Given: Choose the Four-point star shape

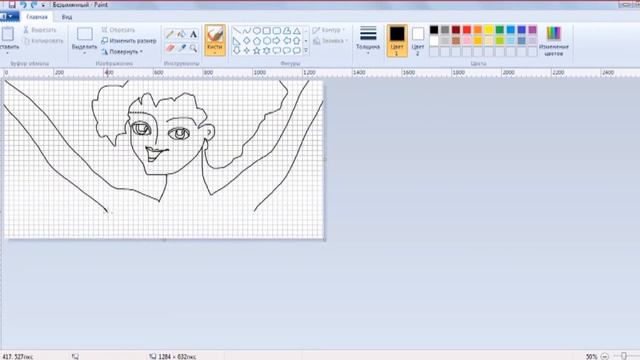Looking at the screenshot, I should click(x=247, y=51).
